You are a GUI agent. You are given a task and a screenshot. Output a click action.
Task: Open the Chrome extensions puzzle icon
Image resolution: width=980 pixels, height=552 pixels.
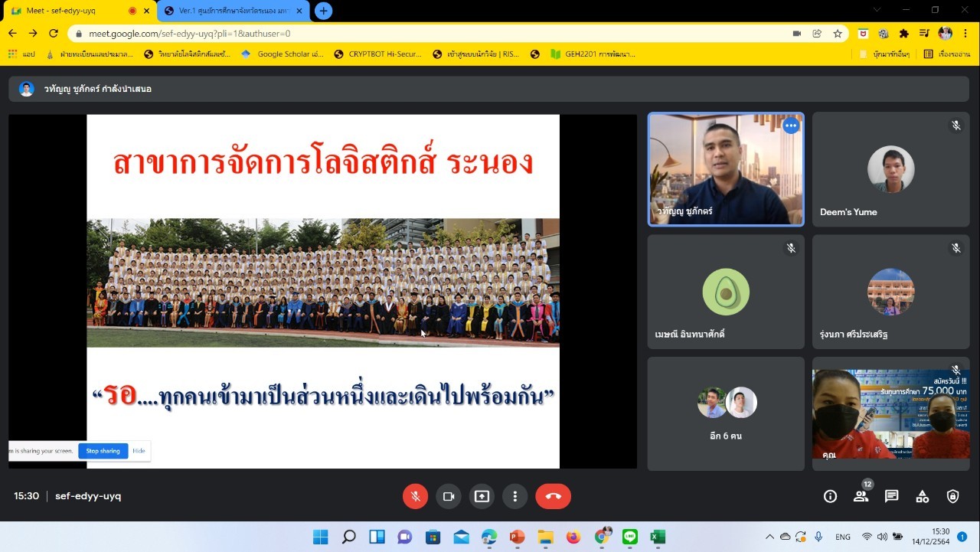click(x=904, y=34)
